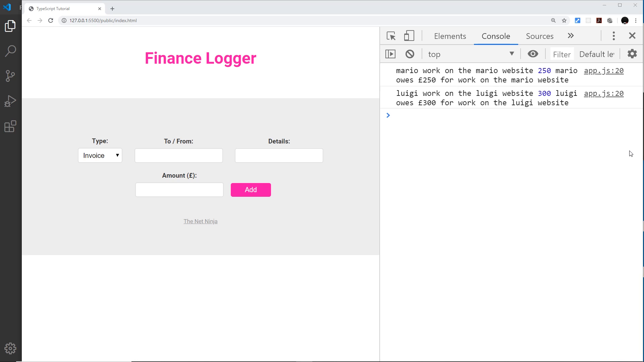Open the Type Invoice dropdown
Screen dimensions: 644x362
tap(100, 156)
